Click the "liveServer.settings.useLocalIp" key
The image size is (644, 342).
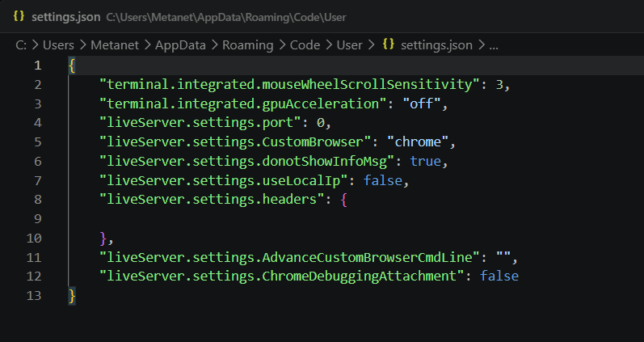(x=224, y=180)
